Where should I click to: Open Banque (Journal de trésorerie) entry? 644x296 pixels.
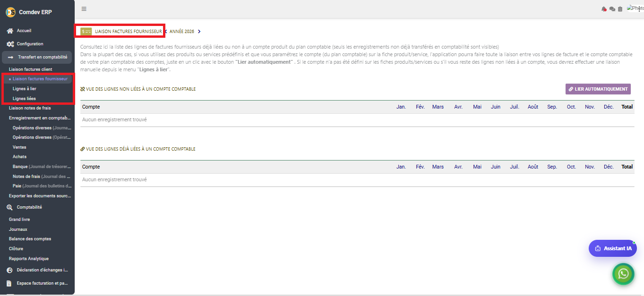tap(42, 167)
